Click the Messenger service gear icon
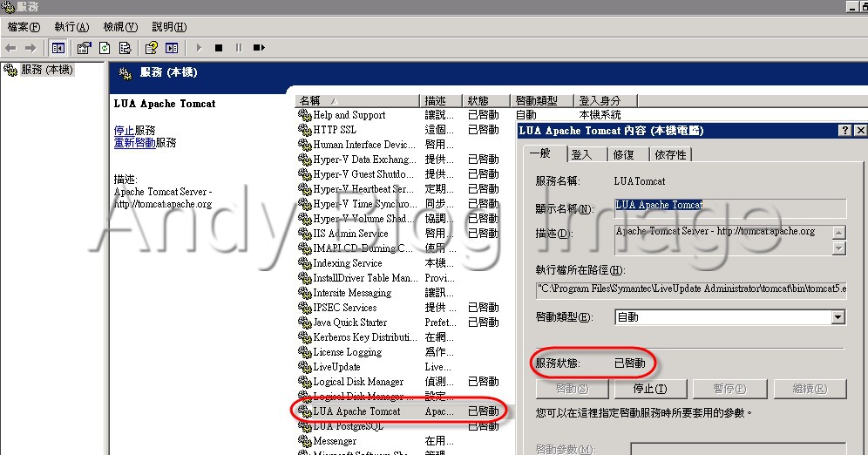Image resolution: width=868 pixels, height=455 pixels. tap(304, 440)
